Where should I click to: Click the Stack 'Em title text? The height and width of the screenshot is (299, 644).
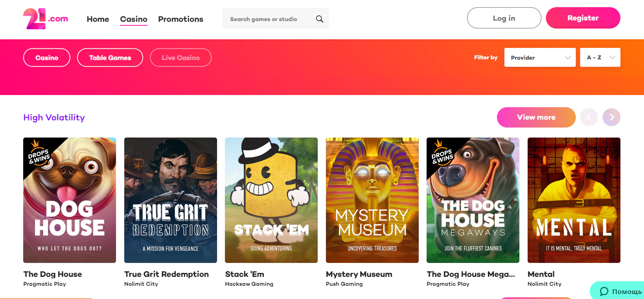tap(245, 274)
